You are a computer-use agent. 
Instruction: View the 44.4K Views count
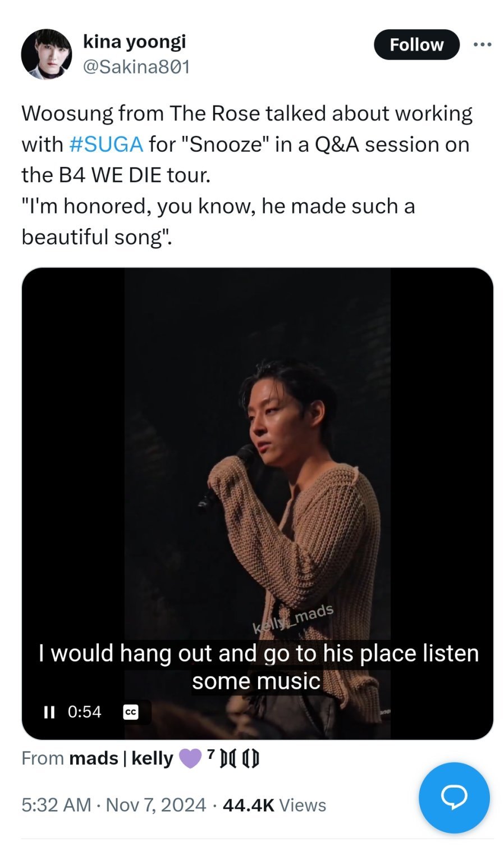(274, 805)
